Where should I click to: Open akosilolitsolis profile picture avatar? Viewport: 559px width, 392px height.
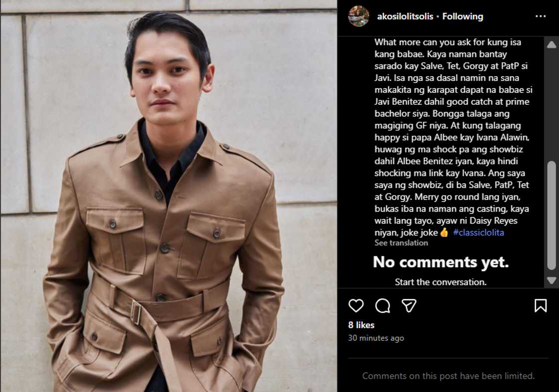point(359,16)
